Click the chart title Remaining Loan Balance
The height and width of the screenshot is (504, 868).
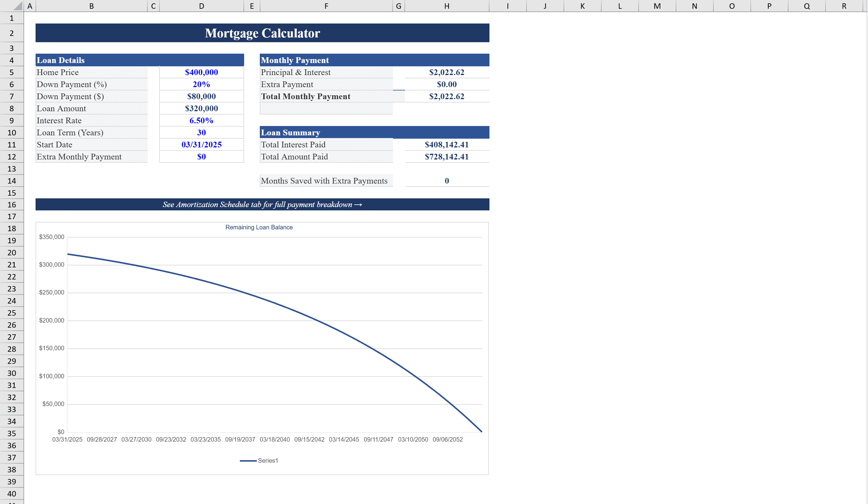(259, 227)
